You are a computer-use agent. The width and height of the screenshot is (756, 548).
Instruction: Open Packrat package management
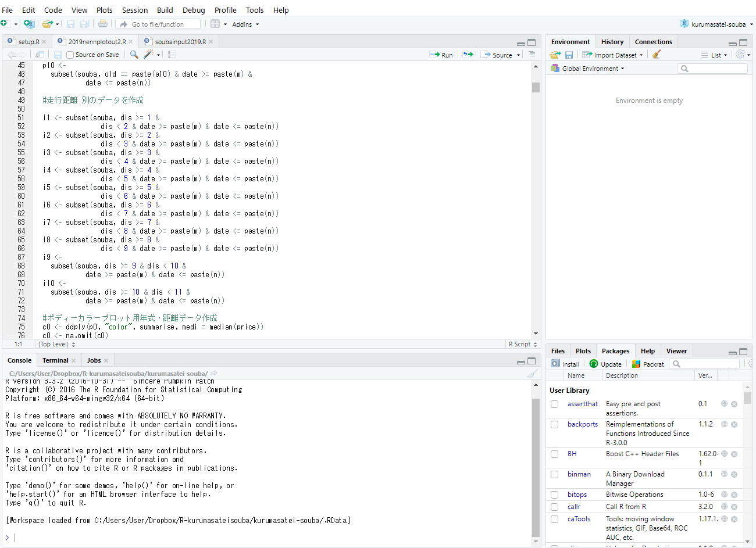coord(648,364)
